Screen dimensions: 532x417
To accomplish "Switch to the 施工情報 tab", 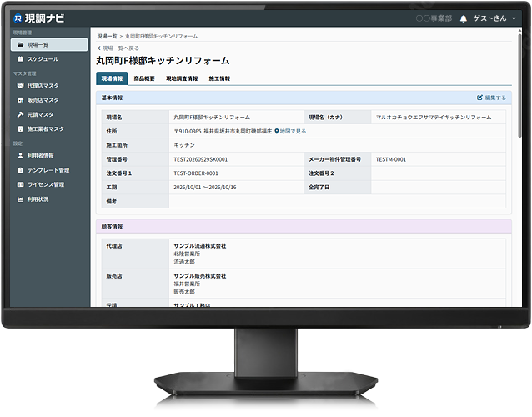I will click(x=219, y=78).
